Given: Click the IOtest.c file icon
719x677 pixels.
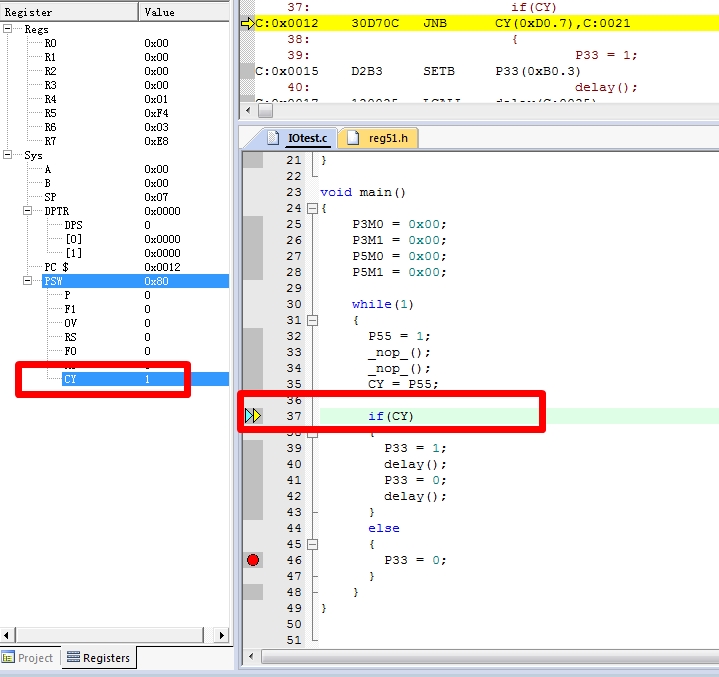Looking at the screenshot, I should coord(273,138).
